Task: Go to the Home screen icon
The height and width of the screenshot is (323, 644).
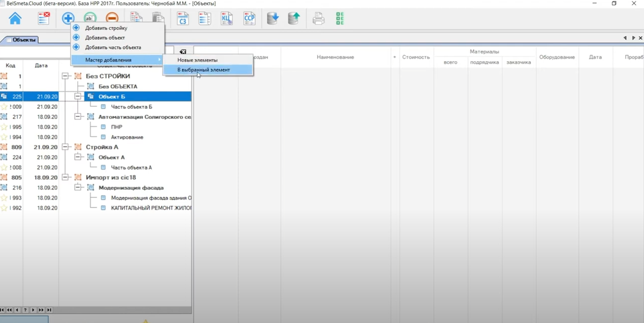Action: [15, 19]
